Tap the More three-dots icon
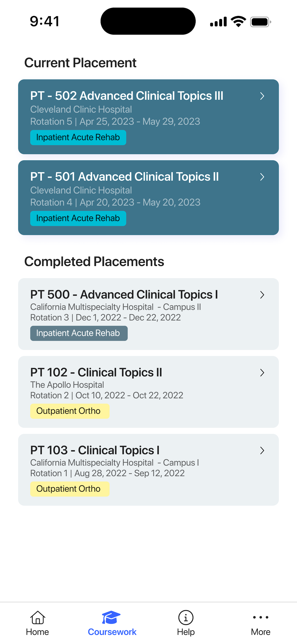Viewport: 297px width, 644px height. coord(261,617)
